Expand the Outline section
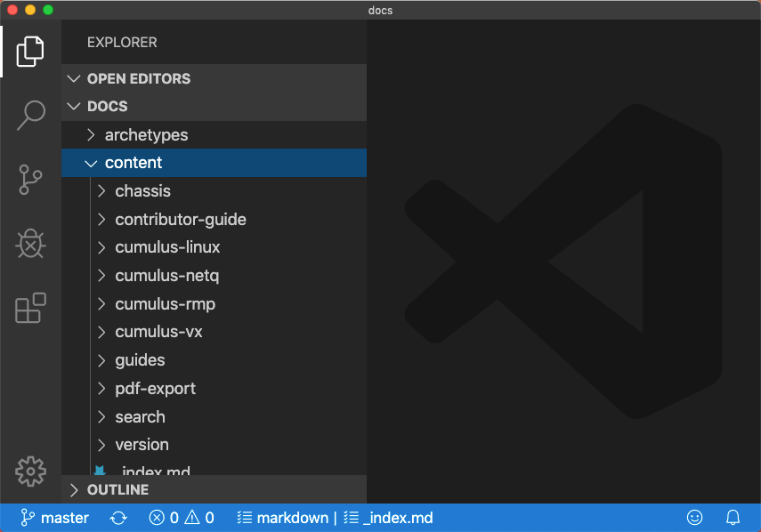Viewport: 761px width, 532px height. tap(117, 490)
